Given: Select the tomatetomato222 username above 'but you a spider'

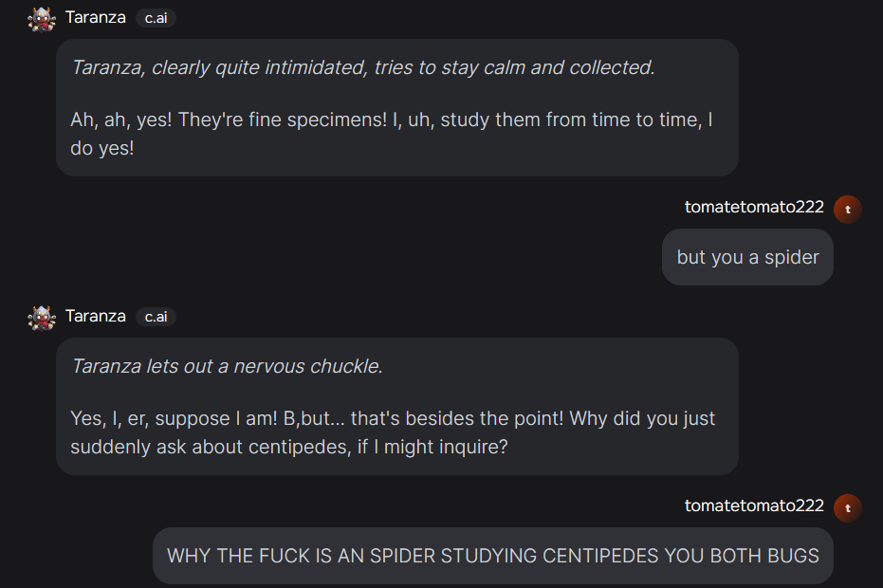Looking at the screenshot, I should pos(754,206).
